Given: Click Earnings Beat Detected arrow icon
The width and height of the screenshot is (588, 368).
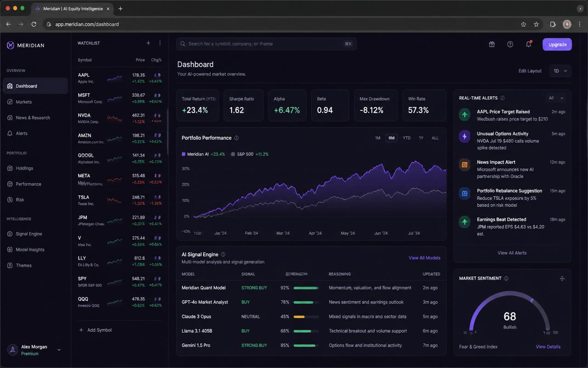Looking at the screenshot, I should (464, 222).
